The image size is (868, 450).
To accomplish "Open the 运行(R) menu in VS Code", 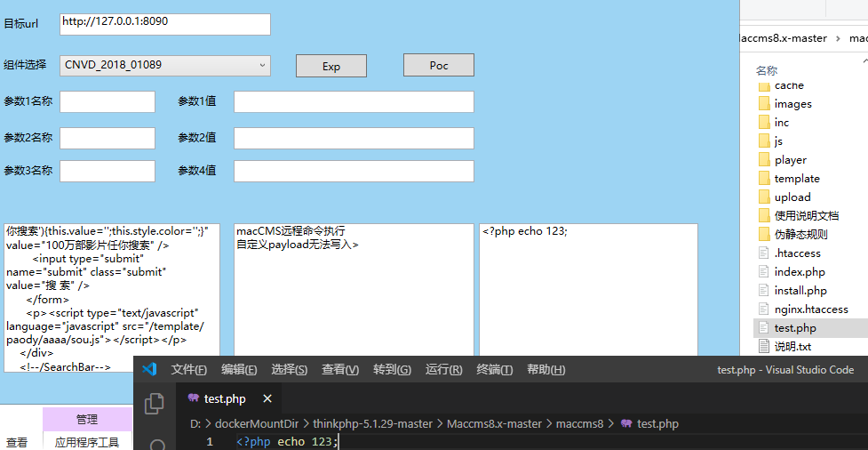I will pyautogui.click(x=444, y=370).
